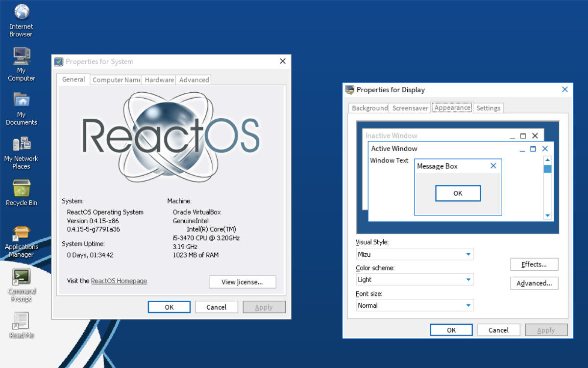Viewport: 588px width, 368px height.
Task: Click the 'Version 0.4.15-x86' text
Action: (93, 221)
